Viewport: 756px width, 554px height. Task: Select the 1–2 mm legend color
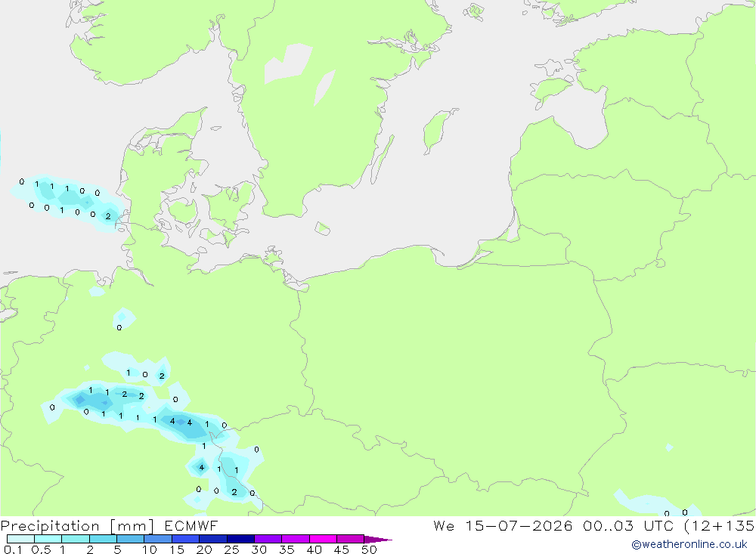pyautogui.click(x=76, y=539)
